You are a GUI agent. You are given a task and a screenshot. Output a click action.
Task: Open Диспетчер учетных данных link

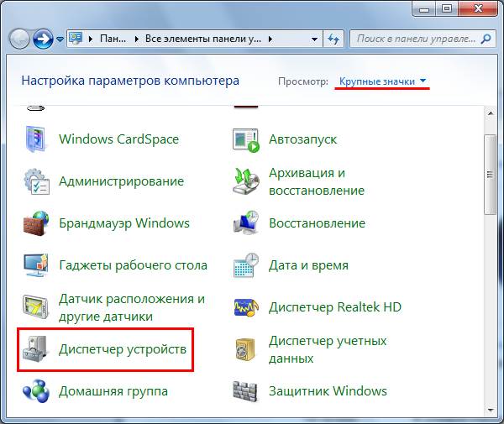click(327, 349)
